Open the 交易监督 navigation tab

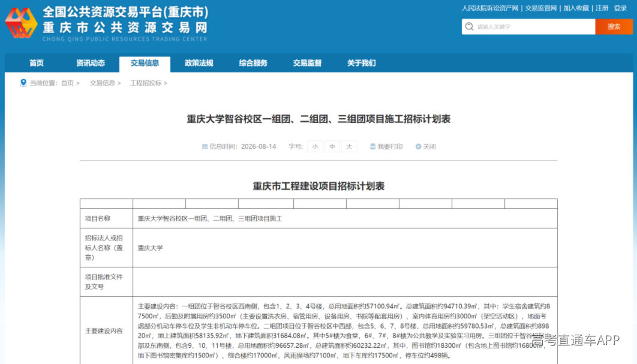click(x=307, y=63)
